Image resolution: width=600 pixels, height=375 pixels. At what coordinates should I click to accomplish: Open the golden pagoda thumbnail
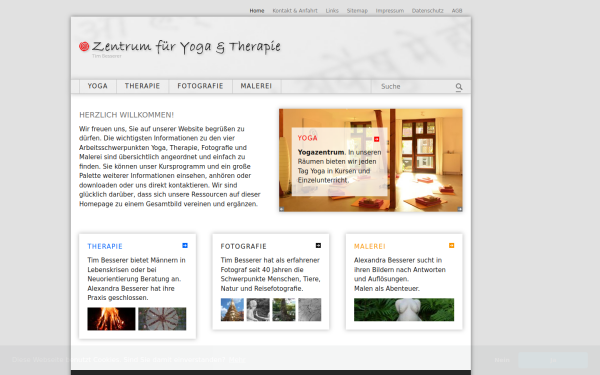232,310
